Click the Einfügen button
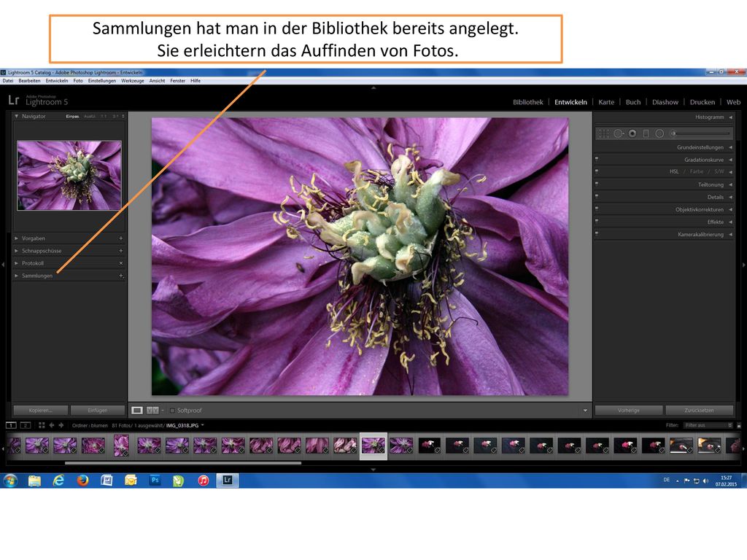 (98, 411)
